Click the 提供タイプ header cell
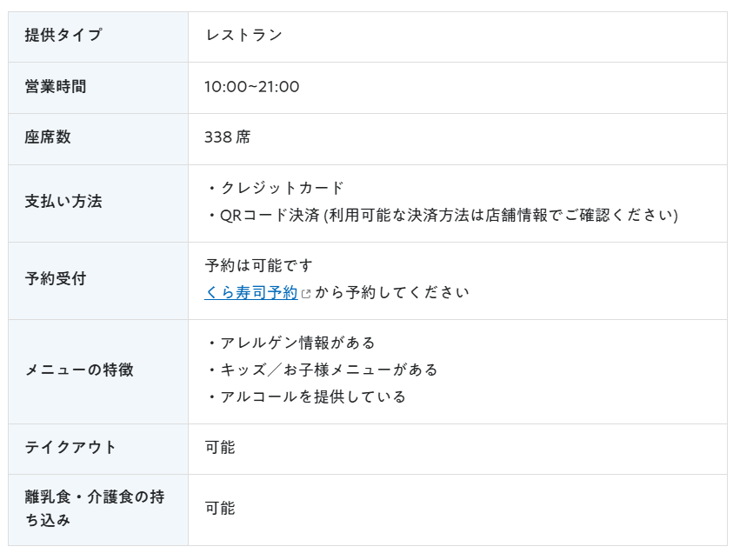This screenshot has width=733, height=560. (98, 37)
